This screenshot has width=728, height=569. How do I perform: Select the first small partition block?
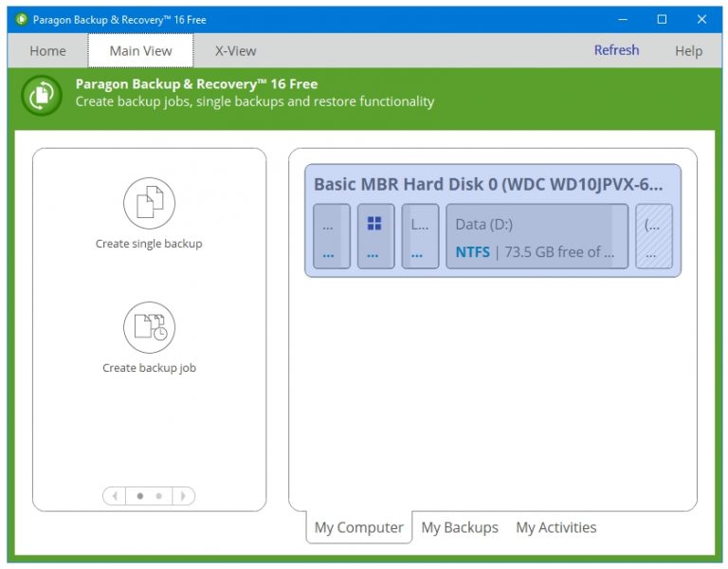tap(332, 236)
